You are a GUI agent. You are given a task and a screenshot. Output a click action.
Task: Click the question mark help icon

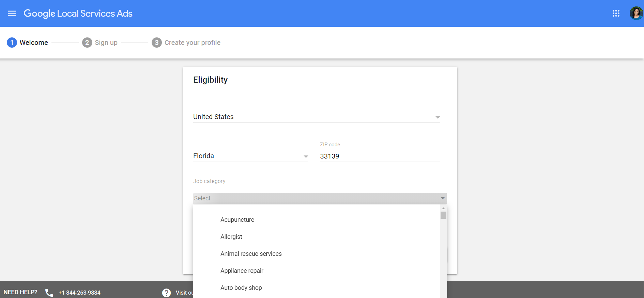[166, 293]
